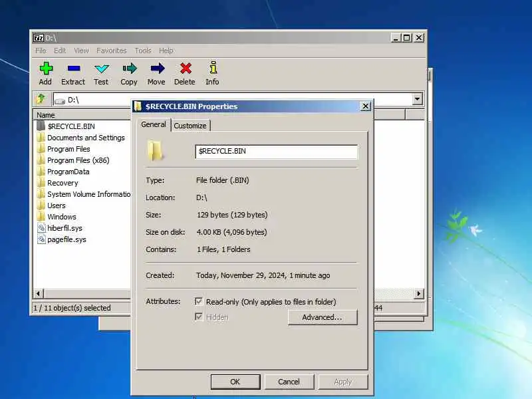
Task: Maximize the 7-Zip window
Action: click(407, 38)
